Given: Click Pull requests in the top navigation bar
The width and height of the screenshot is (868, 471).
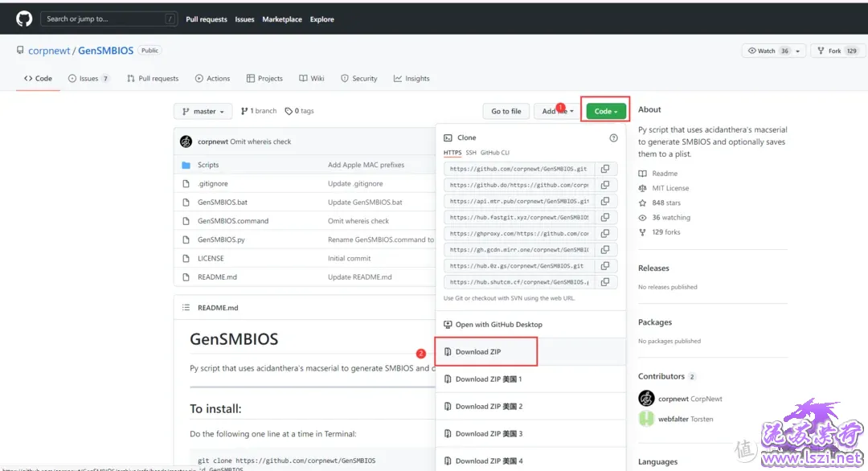Looking at the screenshot, I should click(x=207, y=19).
